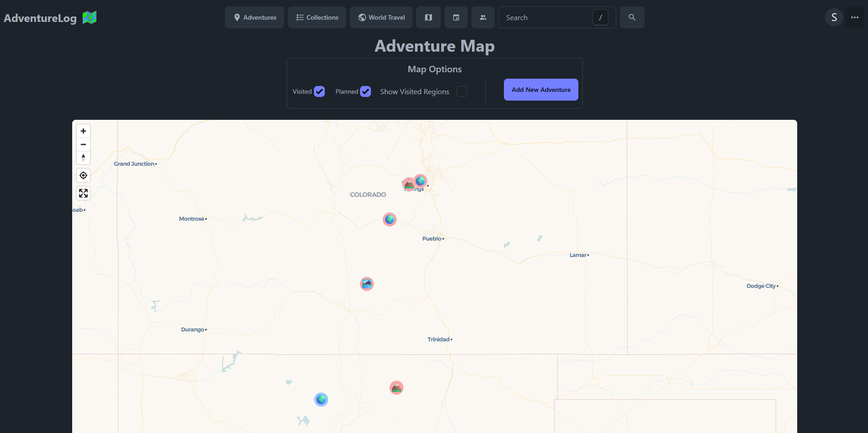Open the three-dot overflow menu
Screen dimensions: 868x433
[x=855, y=17]
